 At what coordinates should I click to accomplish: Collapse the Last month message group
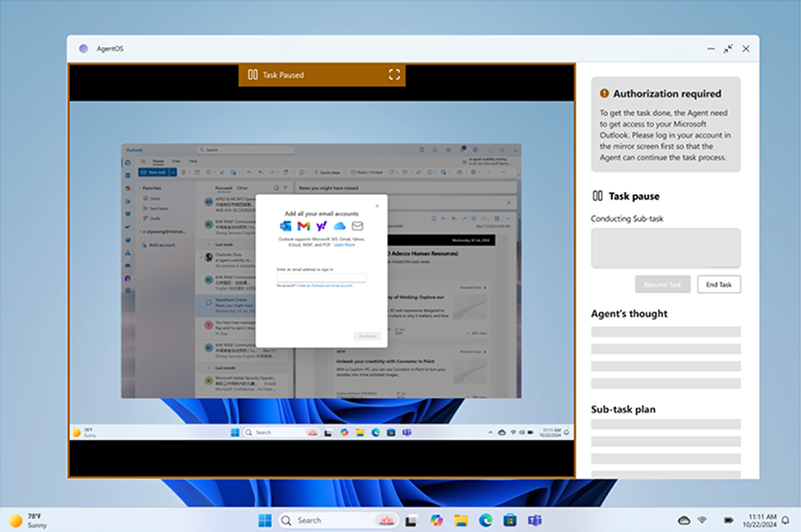click(209, 368)
